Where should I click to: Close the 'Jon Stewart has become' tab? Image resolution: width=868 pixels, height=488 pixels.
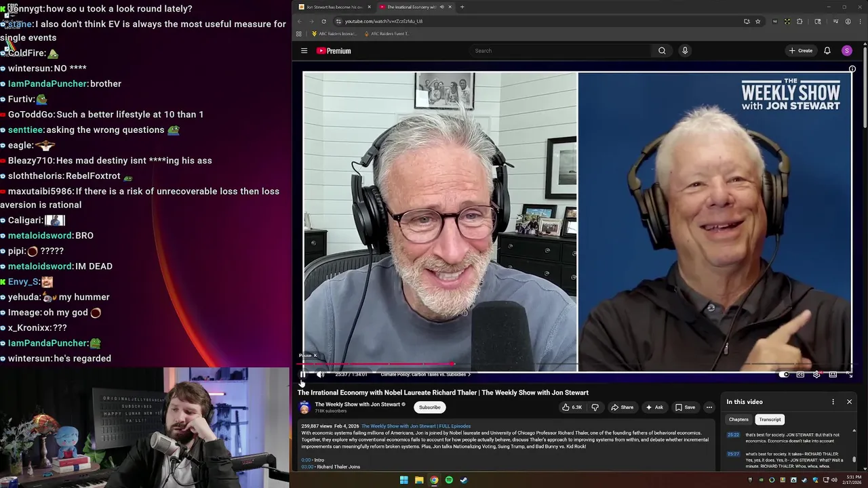pyautogui.click(x=369, y=7)
